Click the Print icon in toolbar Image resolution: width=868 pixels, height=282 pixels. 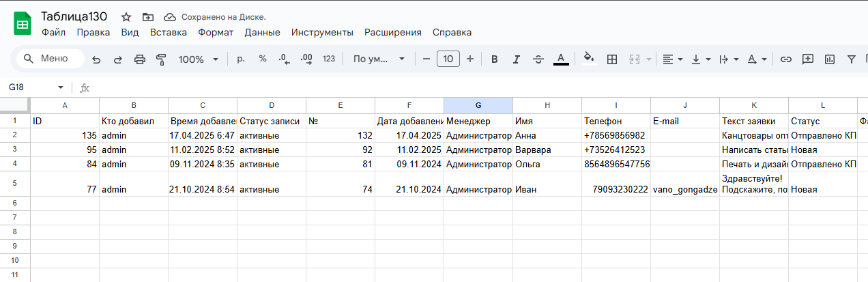(140, 59)
